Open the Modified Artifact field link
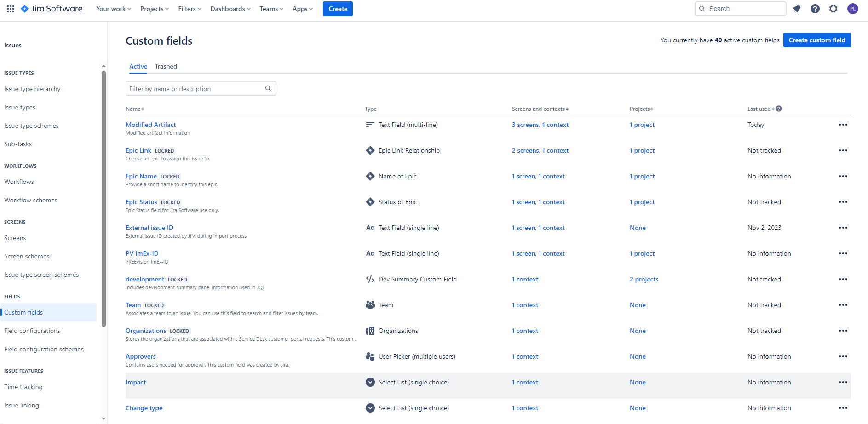 pos(151,125)
